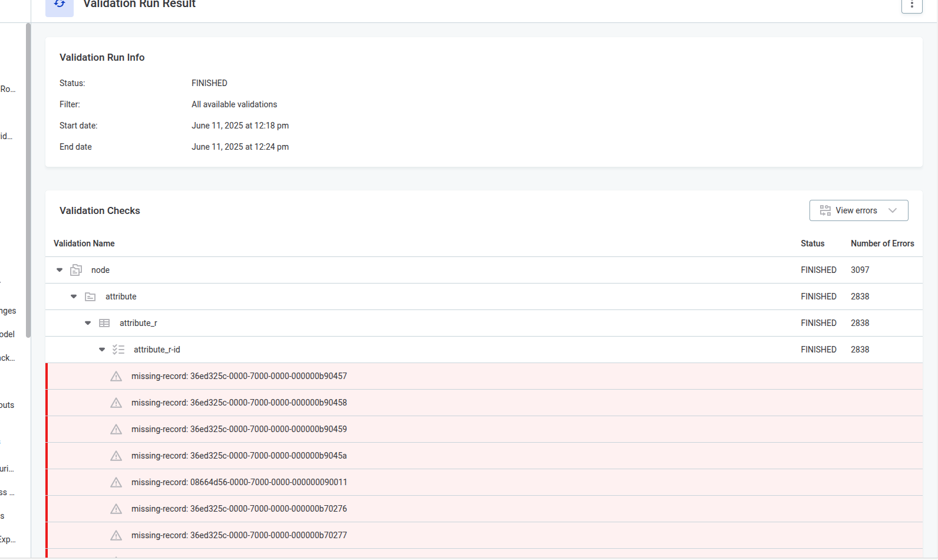Click end date June 11, 2025 12:24 pm
938x560 pixels.
coord(240,147)
